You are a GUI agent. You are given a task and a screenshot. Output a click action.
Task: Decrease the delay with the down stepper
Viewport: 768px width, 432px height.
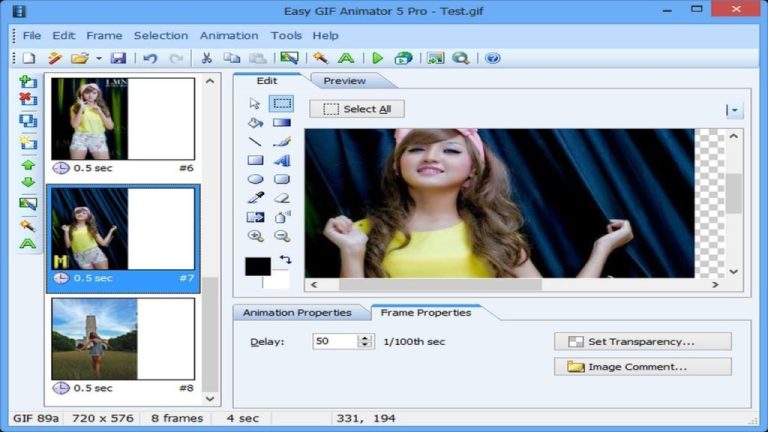point(364,345)
